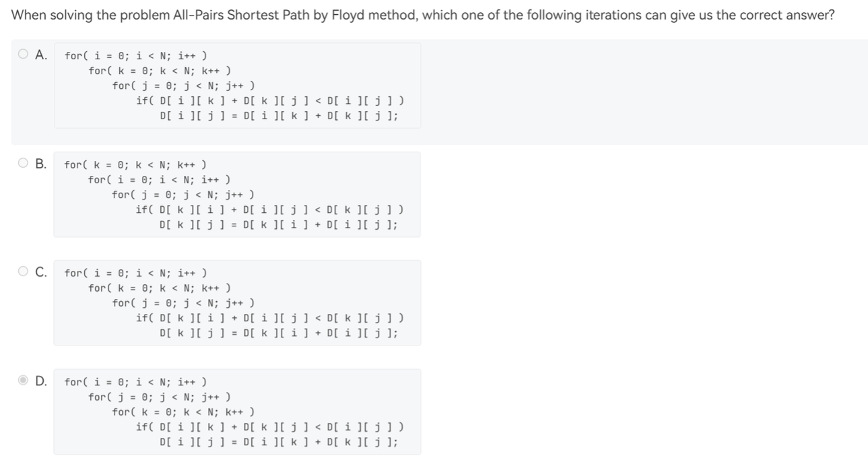868x456 pixels.
Task: Choose option C radio button
Action: pyautogui.click(x=24, y=272)
